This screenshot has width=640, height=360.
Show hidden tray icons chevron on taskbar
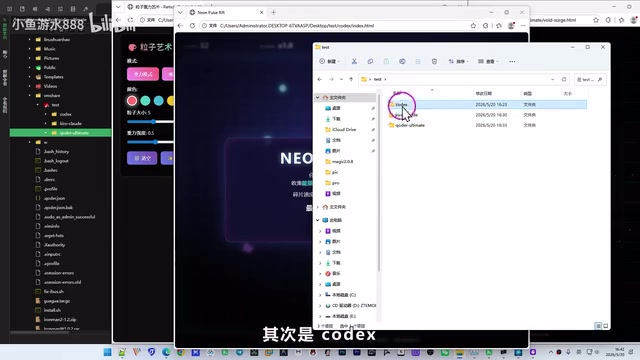[x=551, y=352]
